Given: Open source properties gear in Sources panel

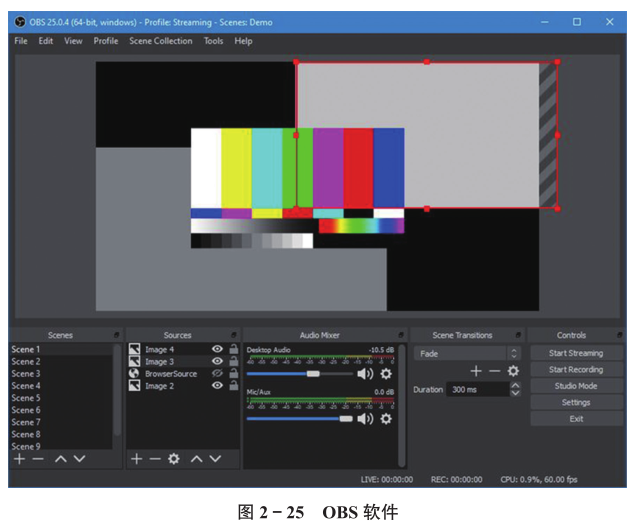Looking at the screenshot, I should click(x=174, y=458).
